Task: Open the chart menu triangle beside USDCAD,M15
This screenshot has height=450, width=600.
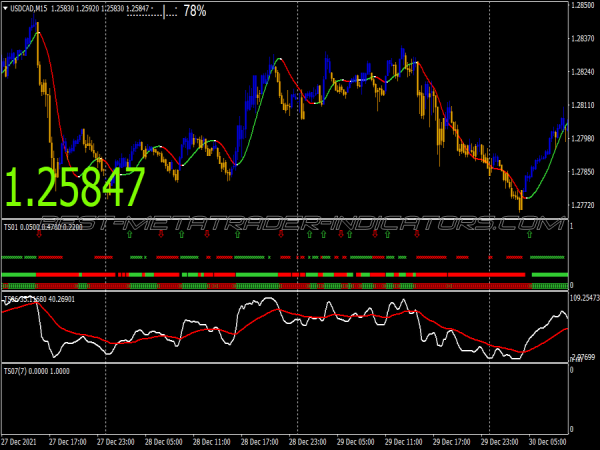Action: click(5, 8)
